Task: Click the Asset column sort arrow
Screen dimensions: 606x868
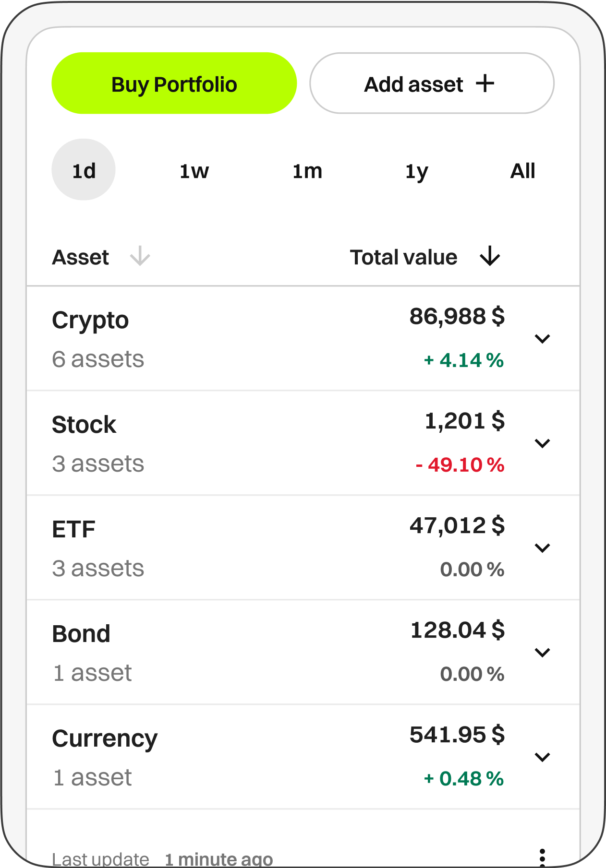Action: click(140, 256)
